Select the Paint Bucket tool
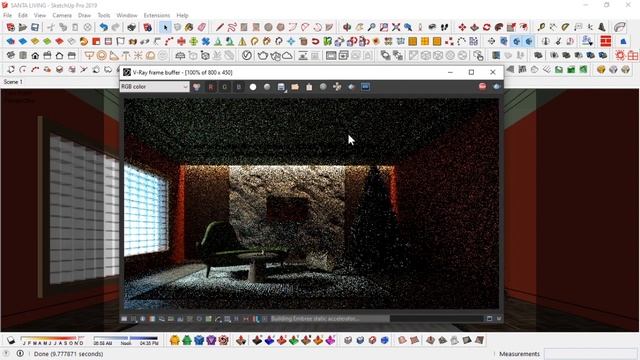Image resolution: width=640 pixels, height=360 pixels. [189, 27]
